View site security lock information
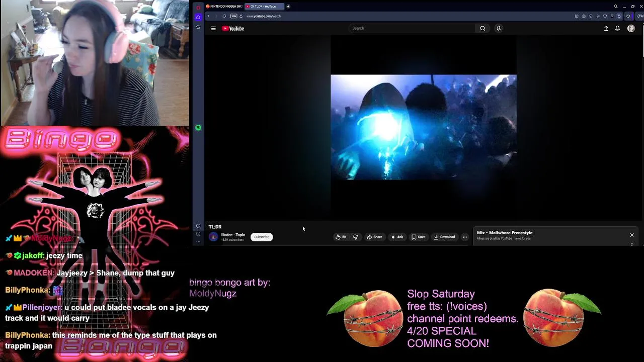 click(x=241, y=16)
